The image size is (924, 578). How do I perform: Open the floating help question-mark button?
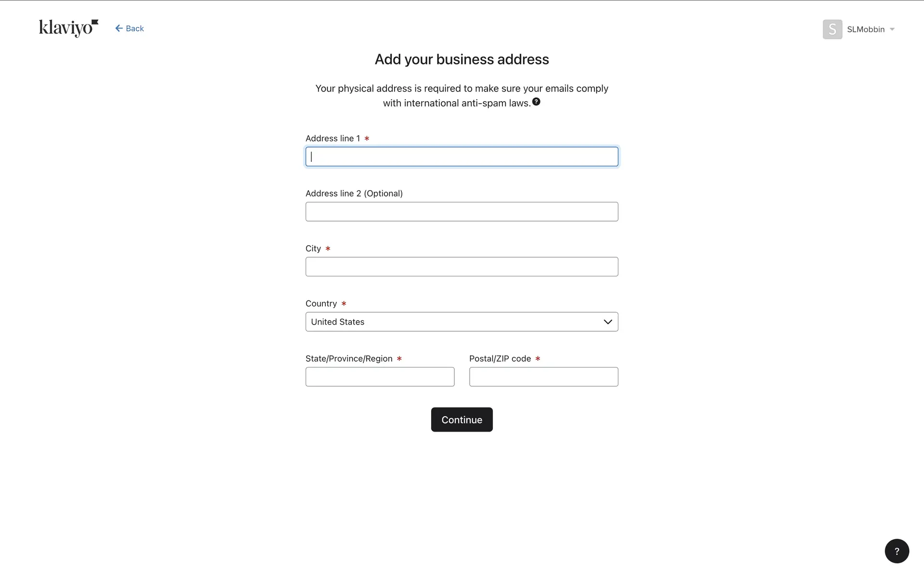coord(897,551)
